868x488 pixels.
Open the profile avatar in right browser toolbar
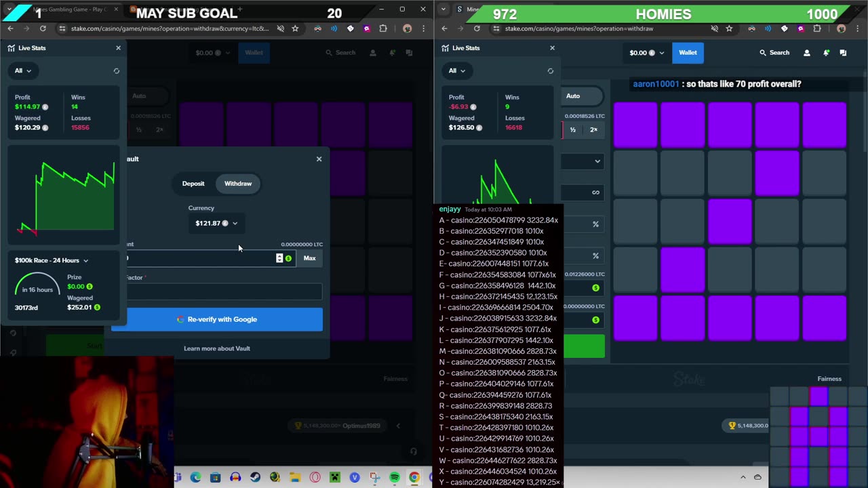841,28
